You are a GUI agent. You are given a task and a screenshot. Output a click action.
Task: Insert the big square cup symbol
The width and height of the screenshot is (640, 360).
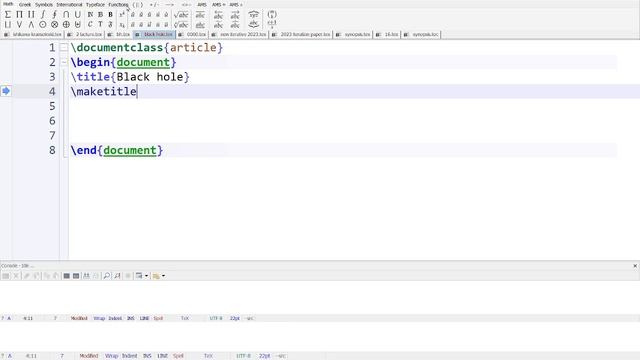click(8, 24)
